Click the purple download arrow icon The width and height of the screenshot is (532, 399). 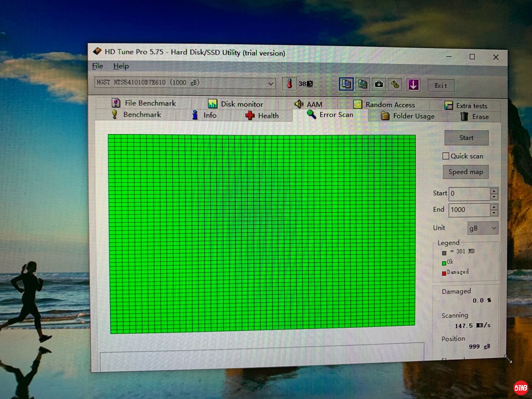click(413, 85)
